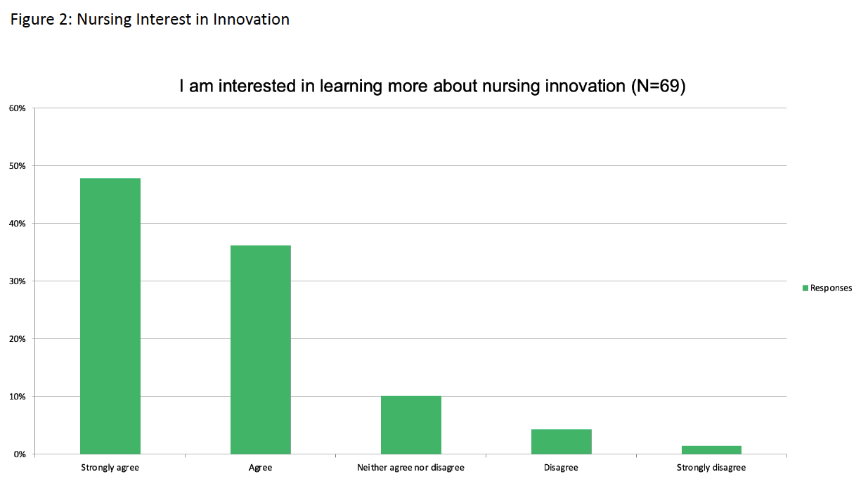Screen dimensions: 868x498
Task: Click the chart title about nursing innovation
Action: (432, 87)
